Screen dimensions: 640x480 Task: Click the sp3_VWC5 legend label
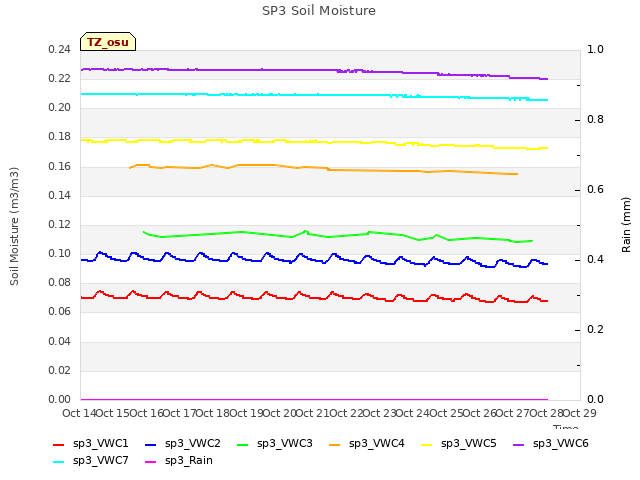tap(469, 443)
